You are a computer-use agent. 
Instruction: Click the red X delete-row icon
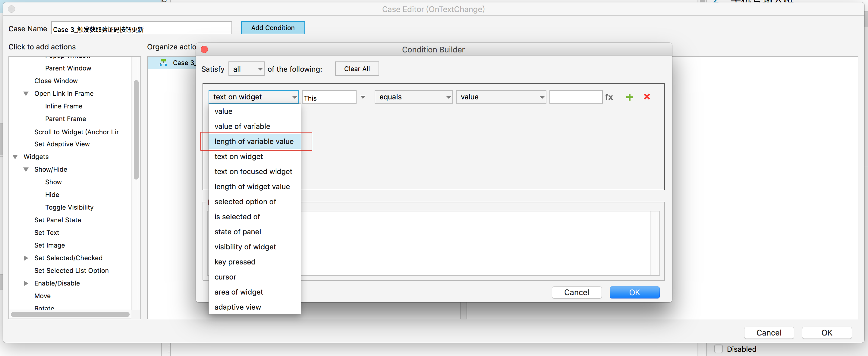tap(646, 97)
